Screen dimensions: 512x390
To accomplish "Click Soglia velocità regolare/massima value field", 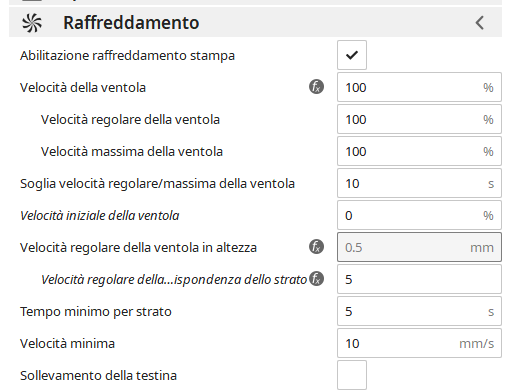I will click(419, 183).
